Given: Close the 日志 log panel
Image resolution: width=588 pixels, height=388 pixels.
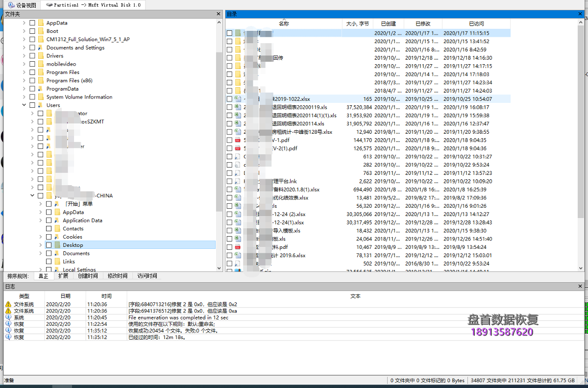Looking at the screenshot, I should click(581, 286).
